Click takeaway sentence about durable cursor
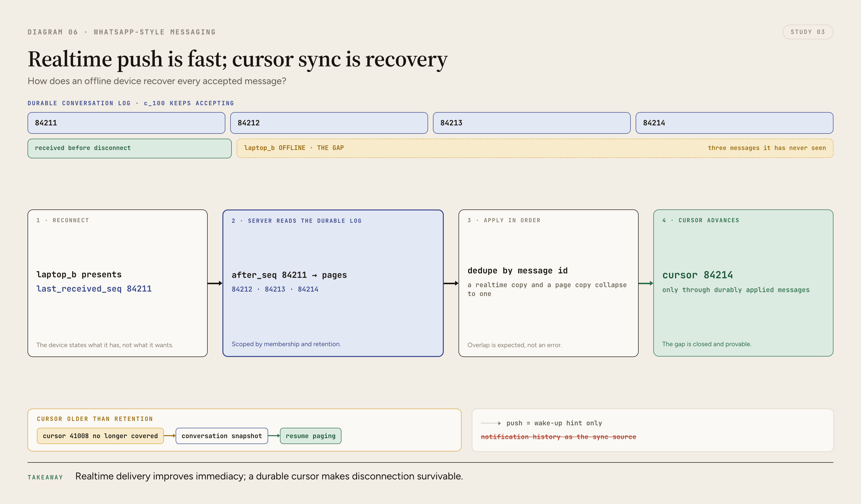Viewport: 861px width, 504px height. pos(269,476)
